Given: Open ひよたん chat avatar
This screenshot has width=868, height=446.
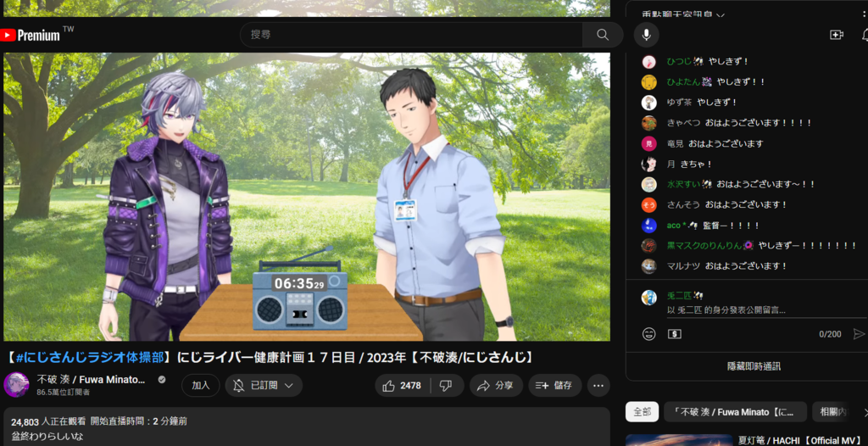Looking at the screenshot, I should pos(648,82).
